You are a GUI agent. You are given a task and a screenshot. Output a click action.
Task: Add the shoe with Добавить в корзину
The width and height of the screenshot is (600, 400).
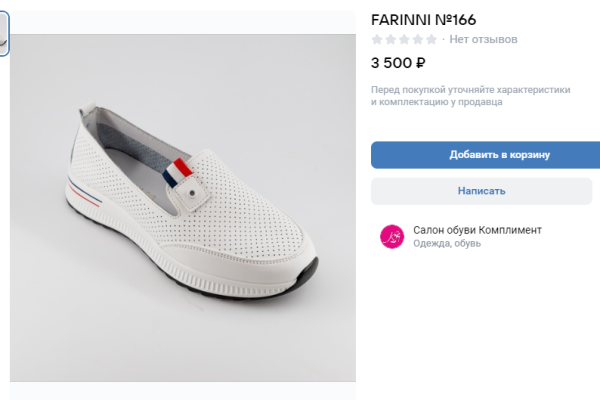[485, 155]
